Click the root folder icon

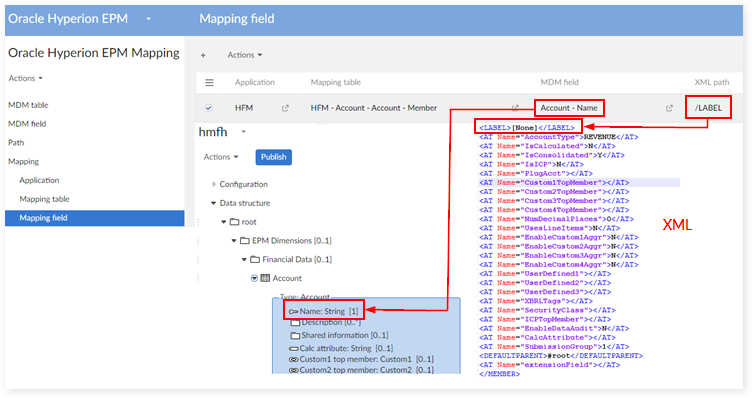235,222
